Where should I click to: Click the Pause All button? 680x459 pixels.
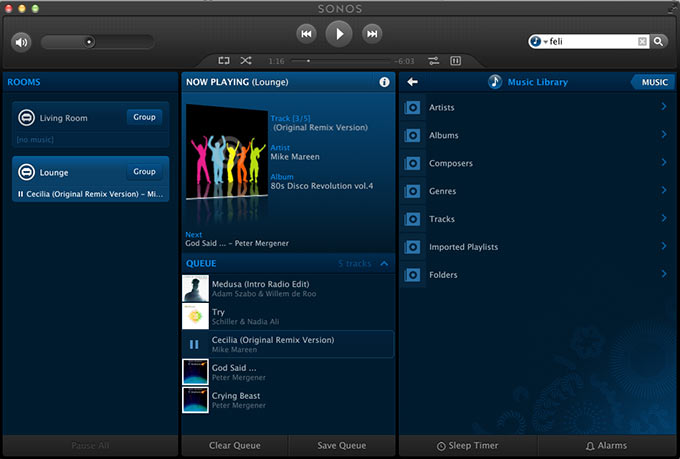coord(90,446)
